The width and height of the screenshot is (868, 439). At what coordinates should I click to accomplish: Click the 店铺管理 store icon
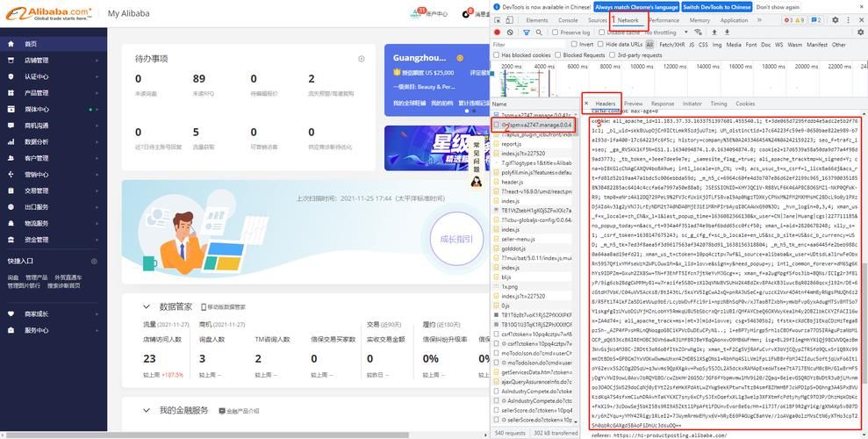pyautogui.click(x=11, y=60)
